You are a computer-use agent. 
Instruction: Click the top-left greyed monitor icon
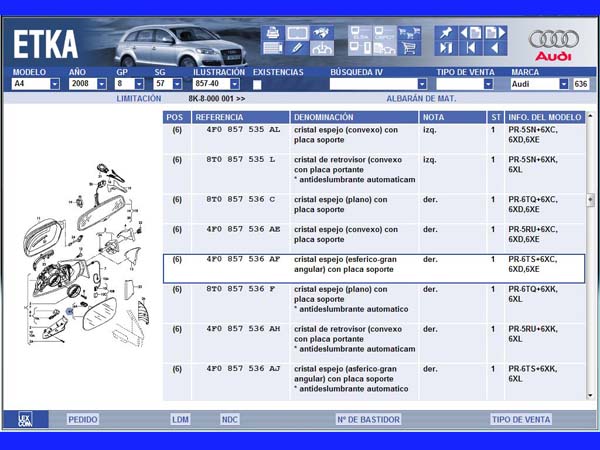(x=360, y=33)
